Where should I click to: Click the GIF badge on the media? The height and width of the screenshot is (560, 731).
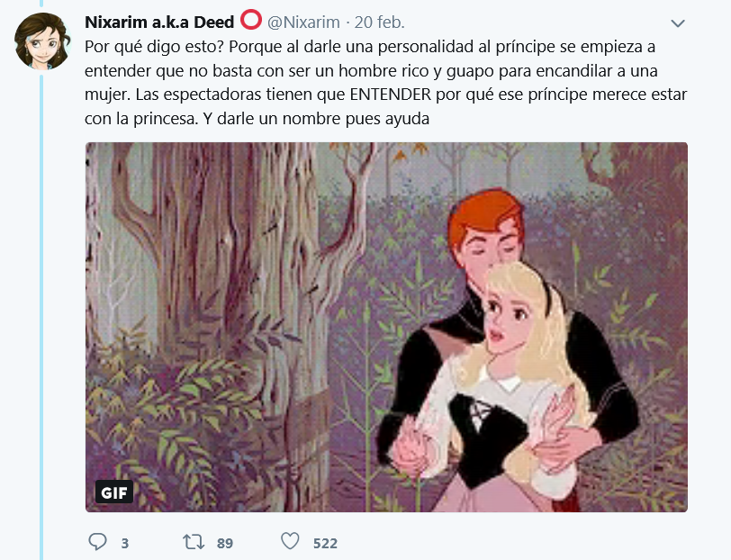[114, 492]
